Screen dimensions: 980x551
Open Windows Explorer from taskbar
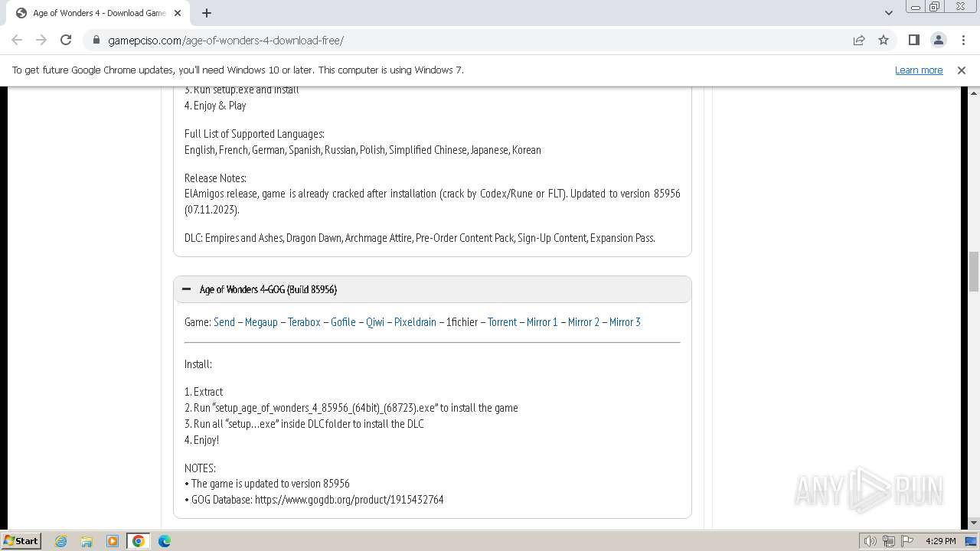point(87,541)
